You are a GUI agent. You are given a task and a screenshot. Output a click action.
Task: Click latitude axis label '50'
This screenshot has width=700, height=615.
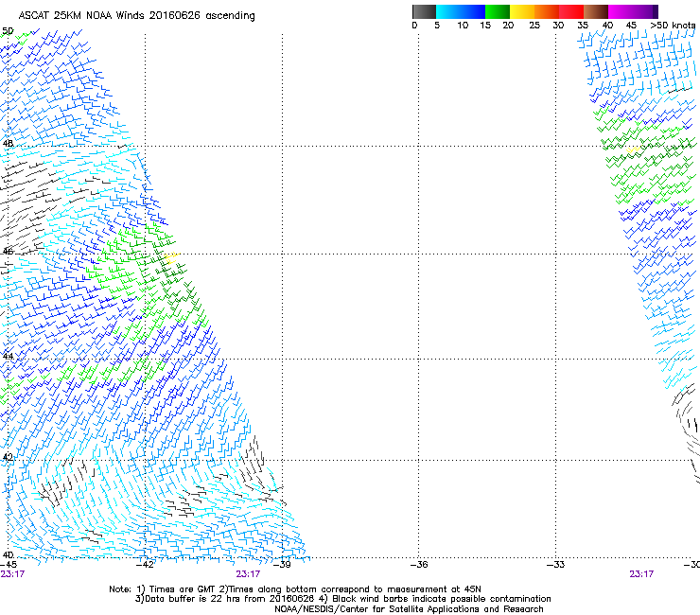[x=8, y=31]
